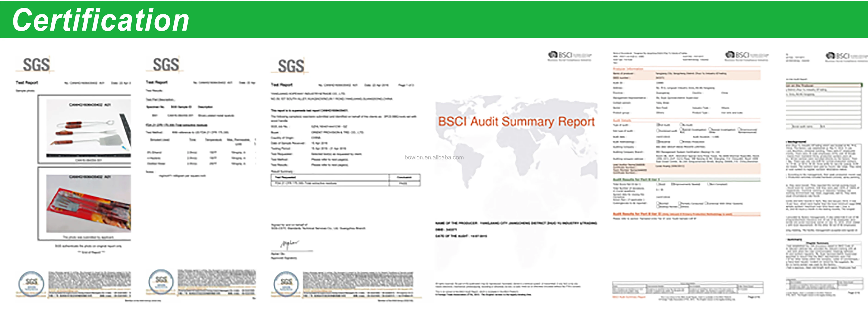Click the Certification header text
Viewport: 868px width, 314px height.
click(x=100, y=20)
